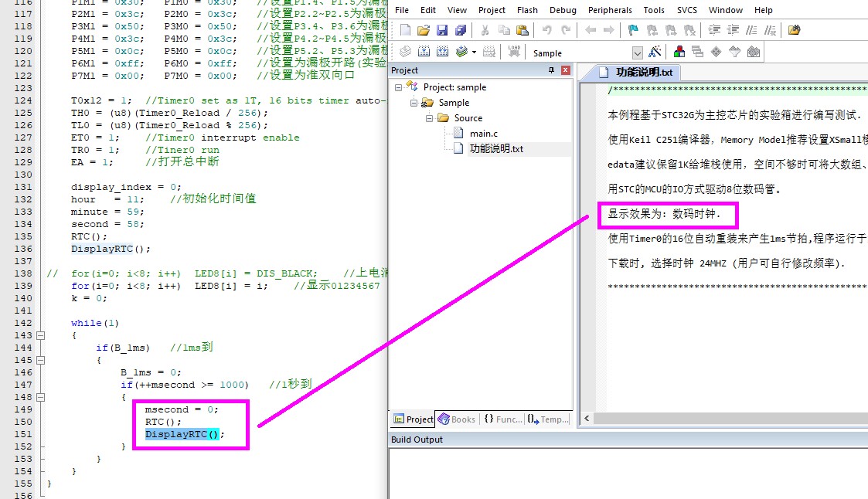Click the Save All icon

tap(460, 31)
